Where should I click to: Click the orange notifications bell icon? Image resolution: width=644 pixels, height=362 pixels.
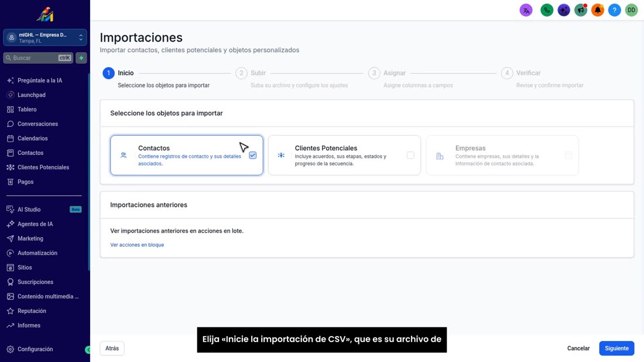598,11
